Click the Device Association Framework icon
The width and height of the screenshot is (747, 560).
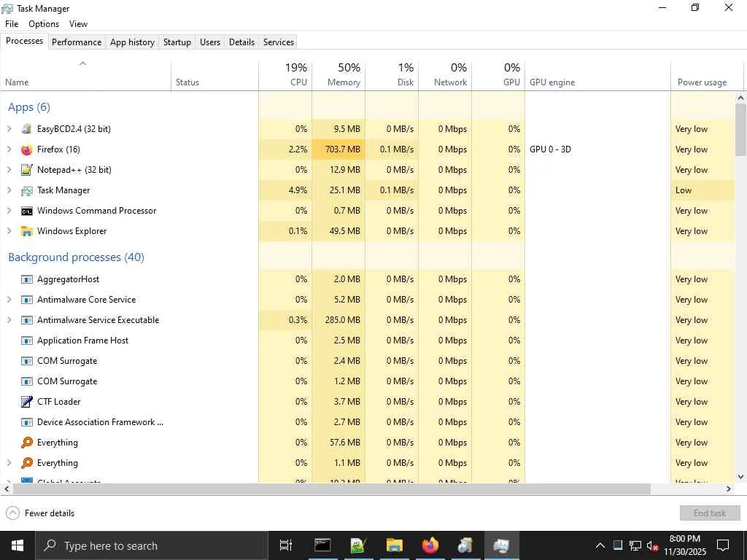pos(27,422)
